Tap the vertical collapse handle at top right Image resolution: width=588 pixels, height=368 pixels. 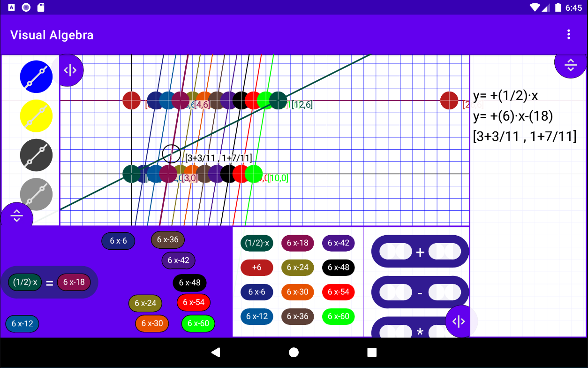pyautogui.click(x=570, y=65)
